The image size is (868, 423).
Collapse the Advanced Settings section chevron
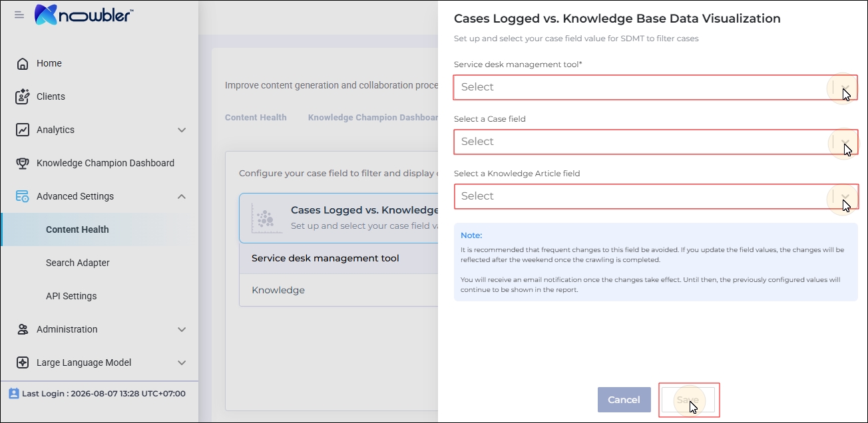(182, 196)
